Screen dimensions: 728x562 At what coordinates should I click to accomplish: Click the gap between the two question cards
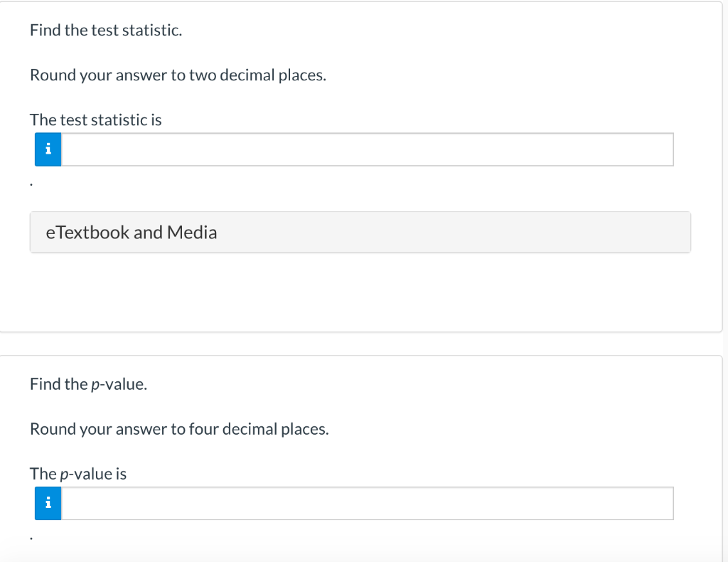(x=360, y=344)
